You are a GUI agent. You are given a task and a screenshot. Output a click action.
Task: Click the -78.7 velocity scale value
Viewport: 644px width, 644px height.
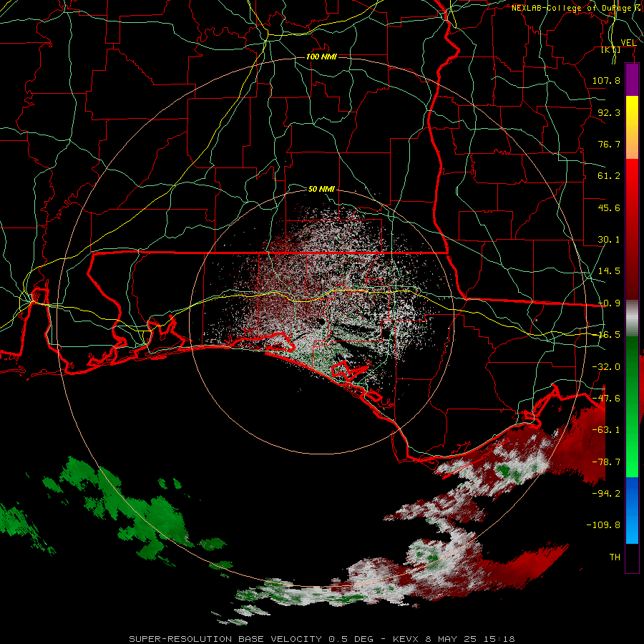[x=606, y=462]
